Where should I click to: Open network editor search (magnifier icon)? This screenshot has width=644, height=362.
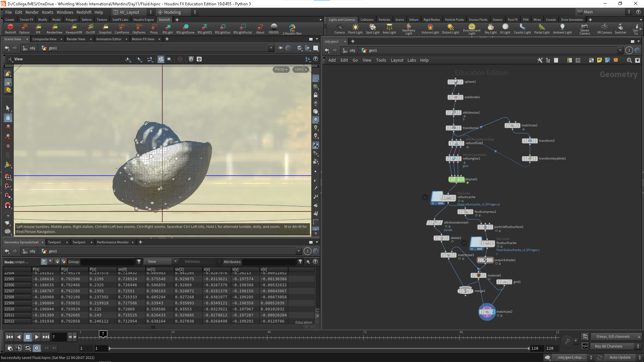click(x=629, y=60)
